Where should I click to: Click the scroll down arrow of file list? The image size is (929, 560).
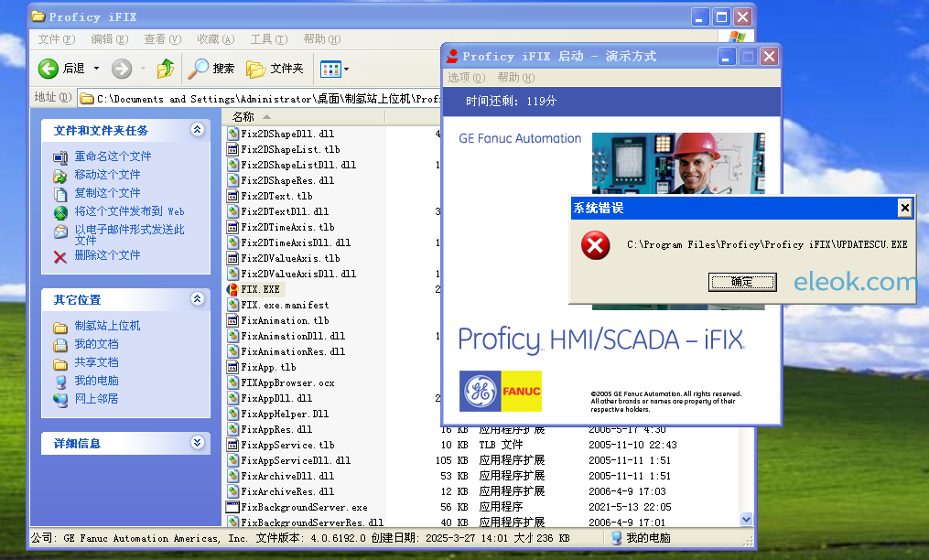(x=746, y=519)
